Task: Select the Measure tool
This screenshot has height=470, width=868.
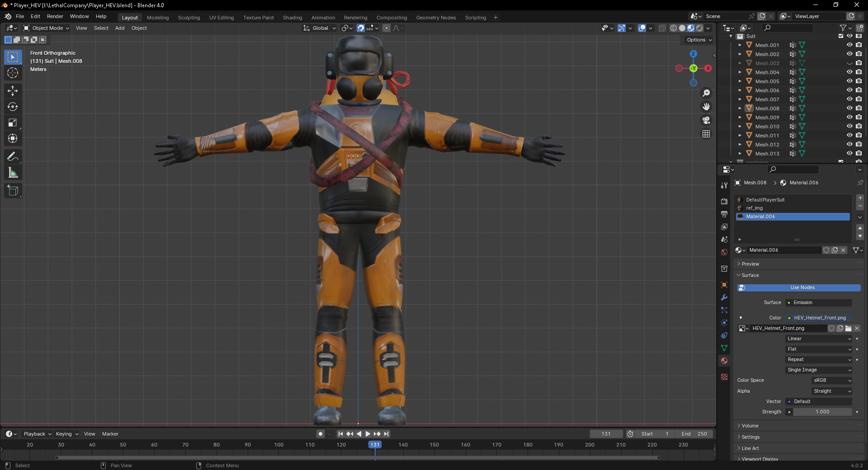Action: pos(13,173)
